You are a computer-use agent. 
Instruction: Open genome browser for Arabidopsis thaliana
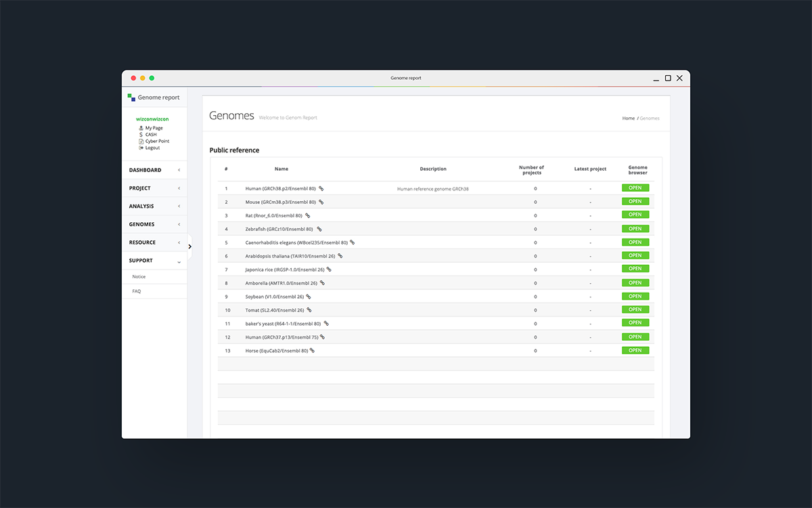(x=635, y=255)
